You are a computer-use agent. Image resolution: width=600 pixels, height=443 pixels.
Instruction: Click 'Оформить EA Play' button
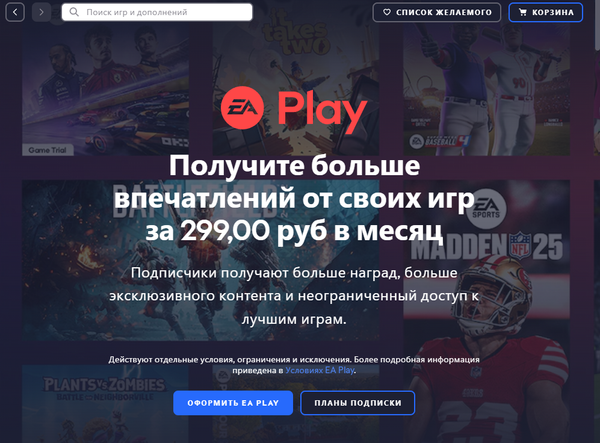pos(233,403)
